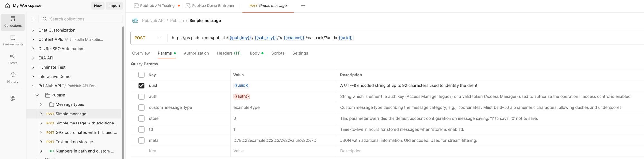Enable the store query parameter
This screenshot has width=644, height=159.
click(141, 118)
